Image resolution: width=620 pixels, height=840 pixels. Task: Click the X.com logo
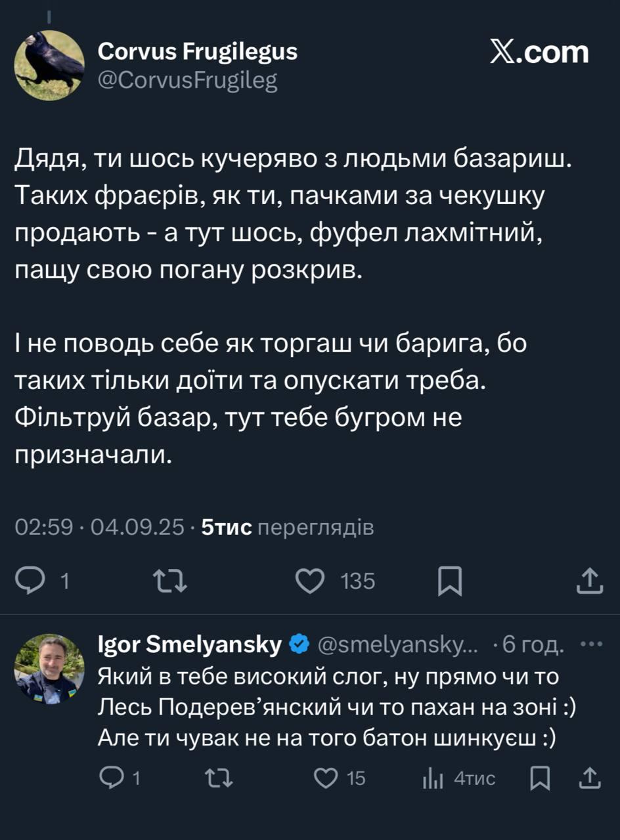(x=539, y=53)
